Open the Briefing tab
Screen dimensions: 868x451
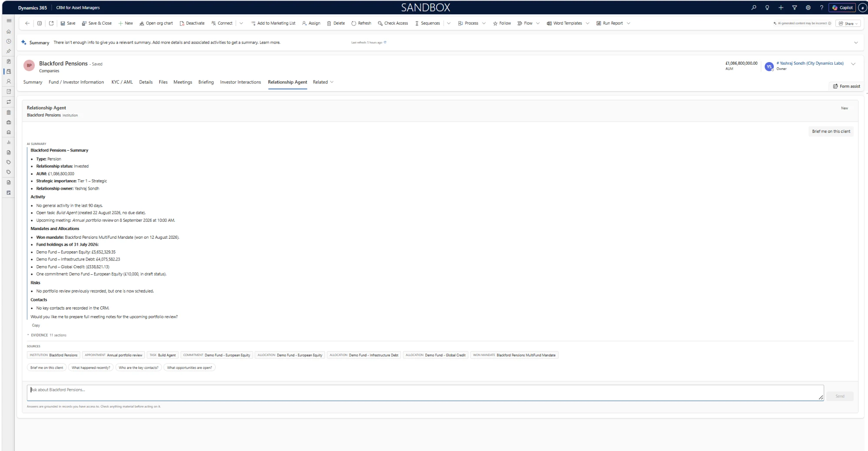206,82
